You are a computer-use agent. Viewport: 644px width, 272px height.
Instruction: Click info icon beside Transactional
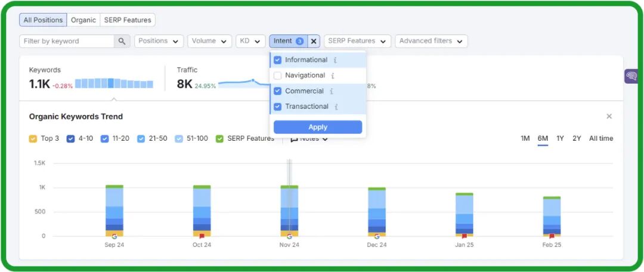point(336,107)
